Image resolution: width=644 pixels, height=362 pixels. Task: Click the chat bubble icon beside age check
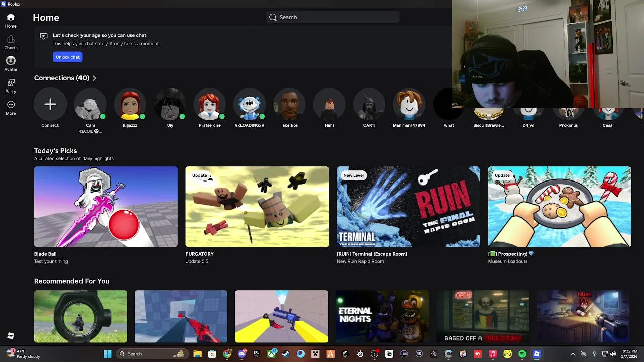tap(44, 36)
